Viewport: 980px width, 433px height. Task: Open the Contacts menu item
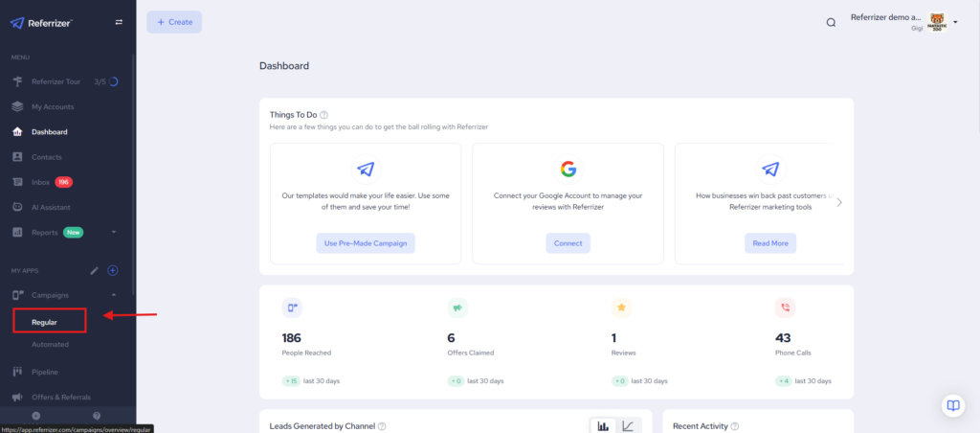[46, 157]
